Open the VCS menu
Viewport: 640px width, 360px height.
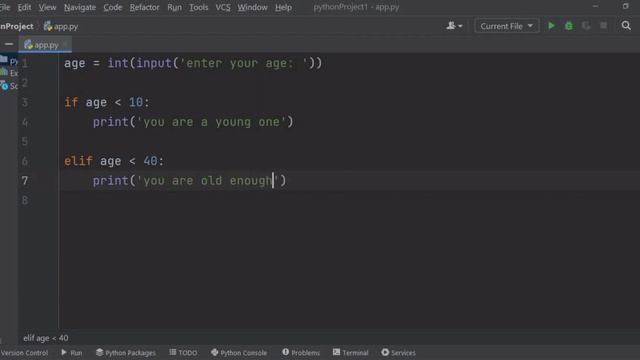click(x=223, y=7)
